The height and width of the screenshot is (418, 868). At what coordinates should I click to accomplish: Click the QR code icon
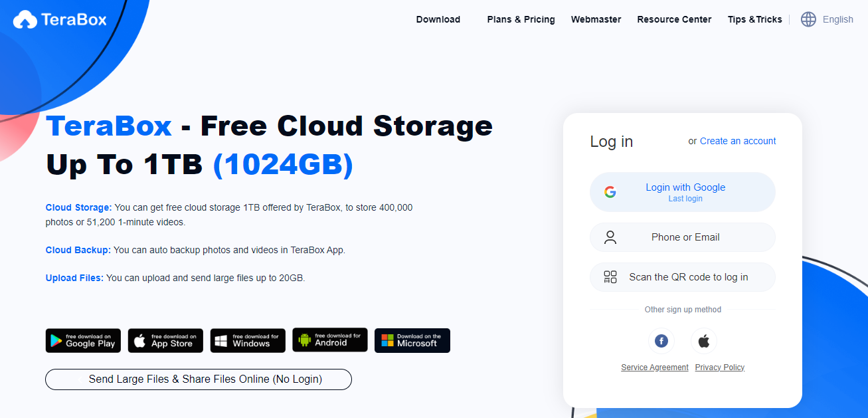(x=610, y=277)
